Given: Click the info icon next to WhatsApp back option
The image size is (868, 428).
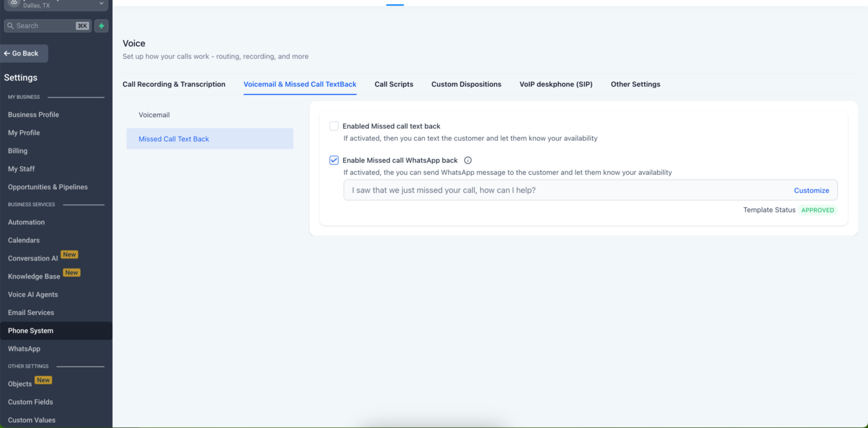Looking at the screenshot, I should [468, 160].
